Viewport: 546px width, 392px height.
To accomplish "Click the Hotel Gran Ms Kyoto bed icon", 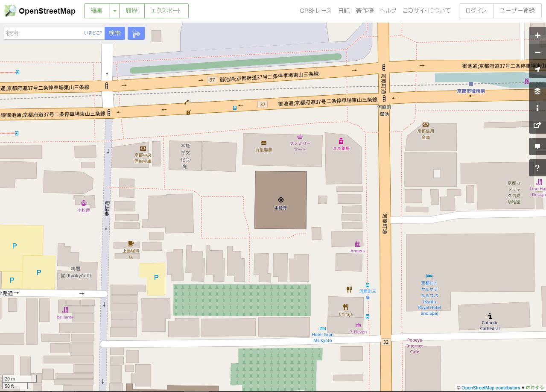I will (323, 328).
